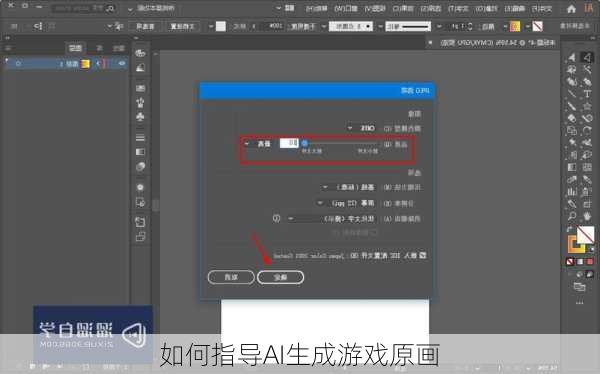This screenshot has width=600, height=374.
Task: Open the 文件 menu
Action: tap(543, 8)
